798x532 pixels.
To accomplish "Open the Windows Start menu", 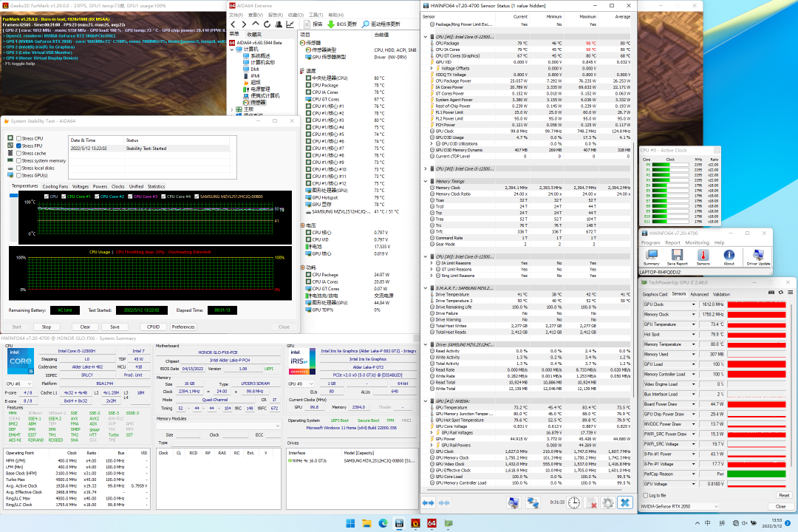I will coord(351,523).
